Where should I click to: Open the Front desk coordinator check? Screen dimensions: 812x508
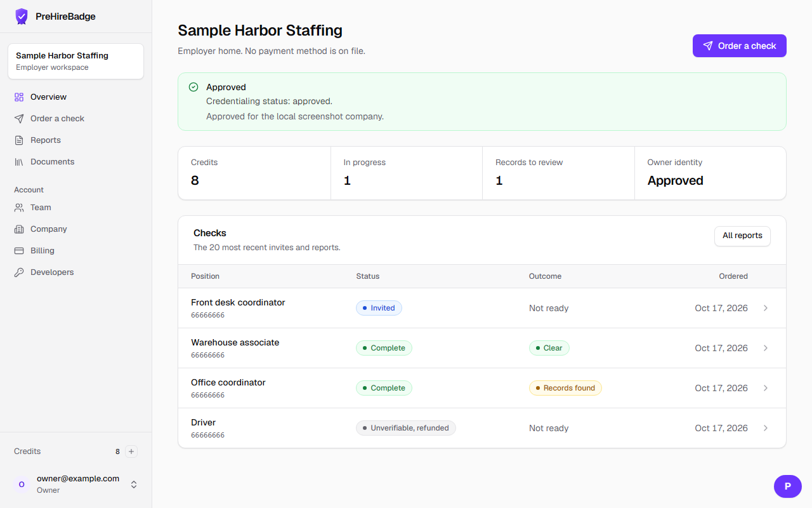pos(482,308)
